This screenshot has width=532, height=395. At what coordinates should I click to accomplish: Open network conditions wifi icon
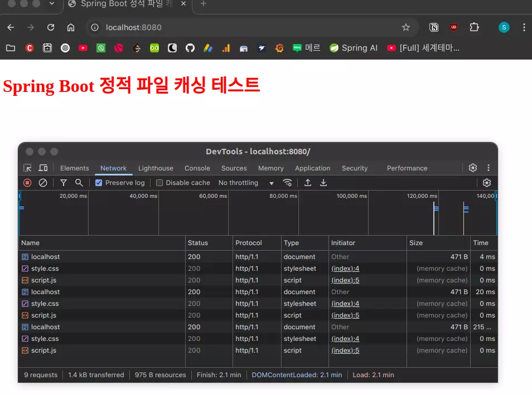(x=287, y=183)
